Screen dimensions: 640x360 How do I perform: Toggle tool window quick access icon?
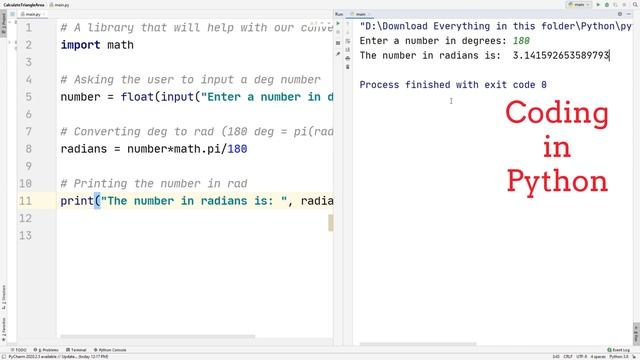(x=4, y=356)
